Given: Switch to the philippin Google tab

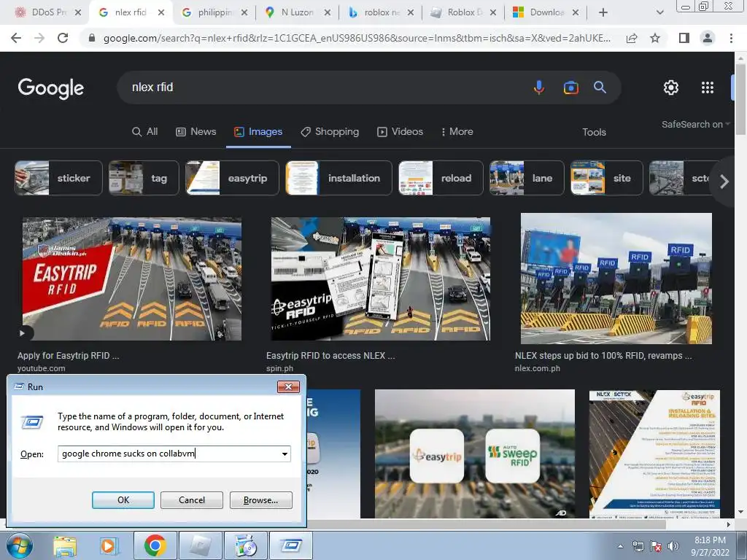Looking at the screenshot, I should [x=214, y=12].
